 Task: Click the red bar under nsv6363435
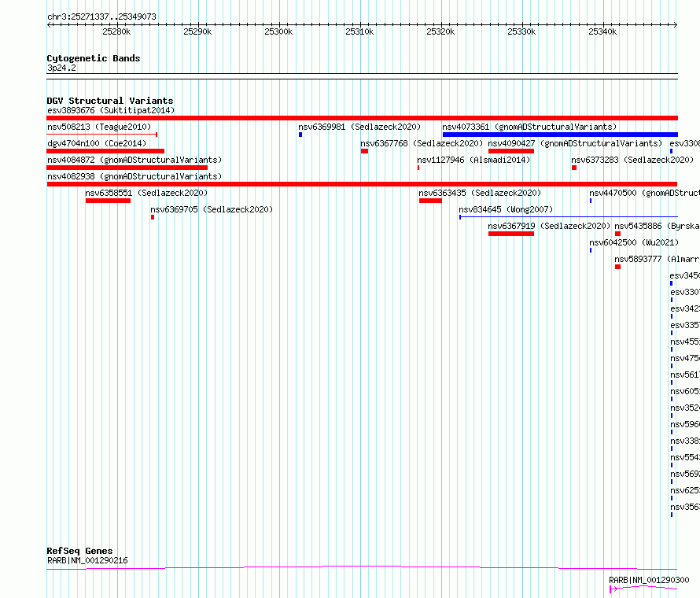click(430, 201)
